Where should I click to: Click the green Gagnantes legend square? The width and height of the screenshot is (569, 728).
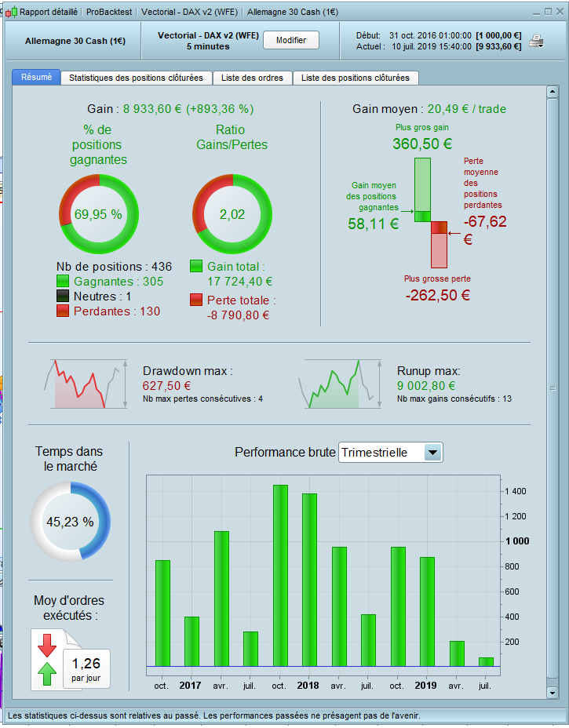[63, 282]
